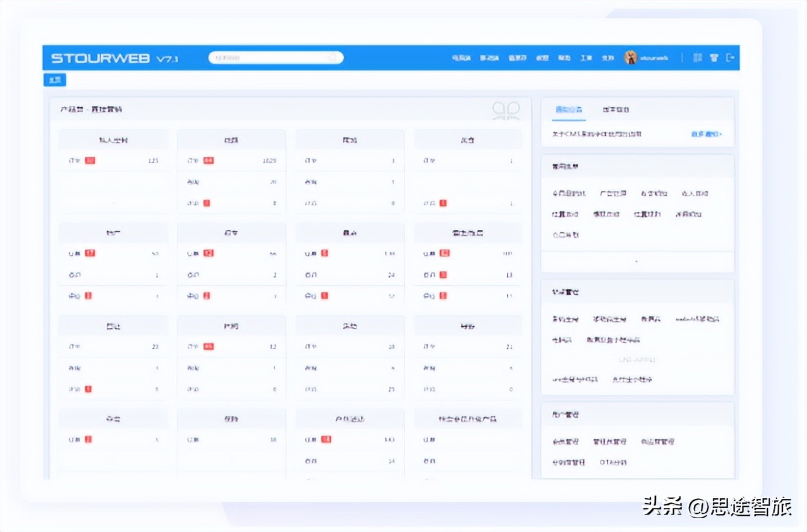The height and width of the screenshot is (532, 807).
Task: Open the grid apps icon in header
Action: 697,58
